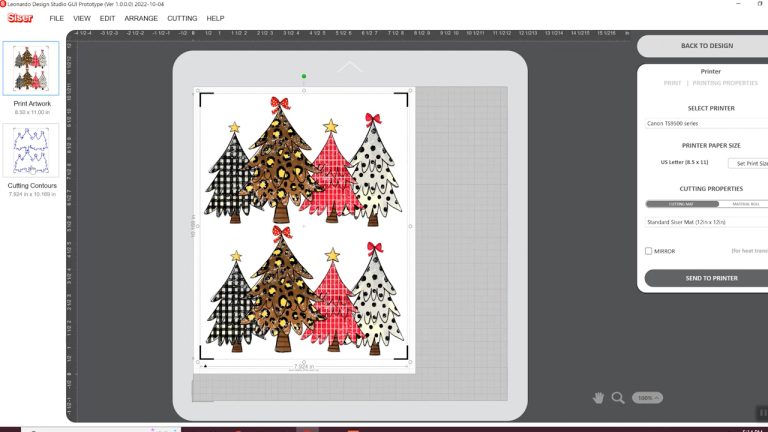Screen dimensions: 768x432
Task: Click the mat's upward chevron arrow
Action: click(349, 67)
